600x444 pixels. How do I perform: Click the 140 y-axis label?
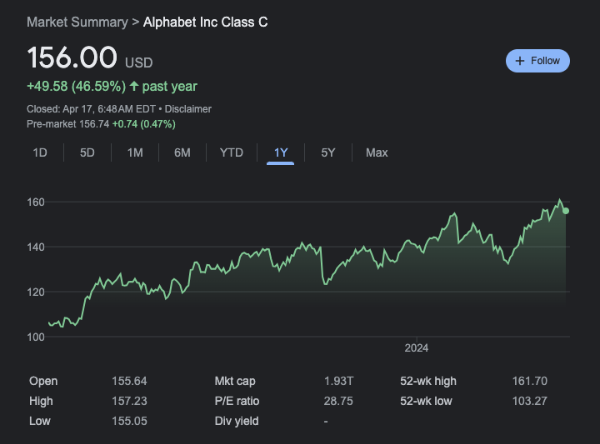coord(36,247)
